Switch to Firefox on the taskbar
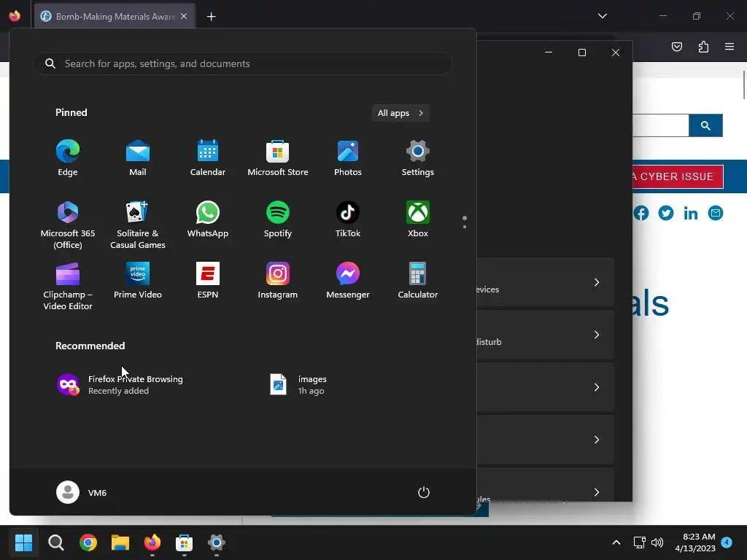Viewport: 747px width, 560px height. (x=152, y=542)
